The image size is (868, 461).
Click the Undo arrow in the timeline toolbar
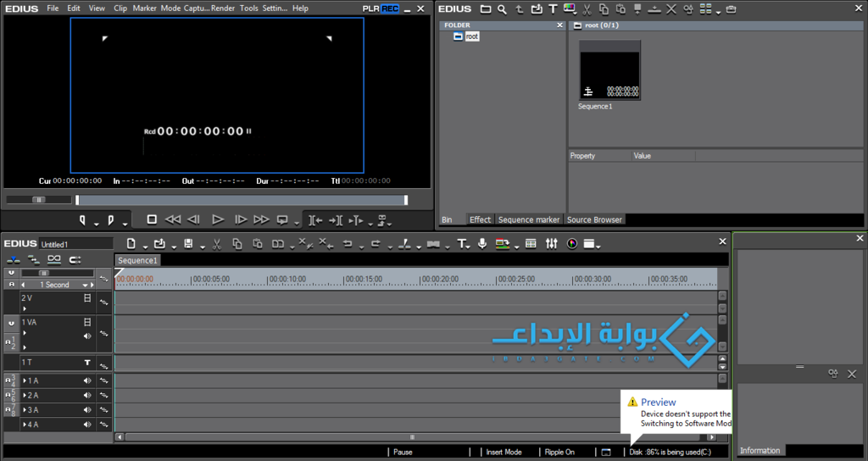pyautogui.click(x=347, y=244)
